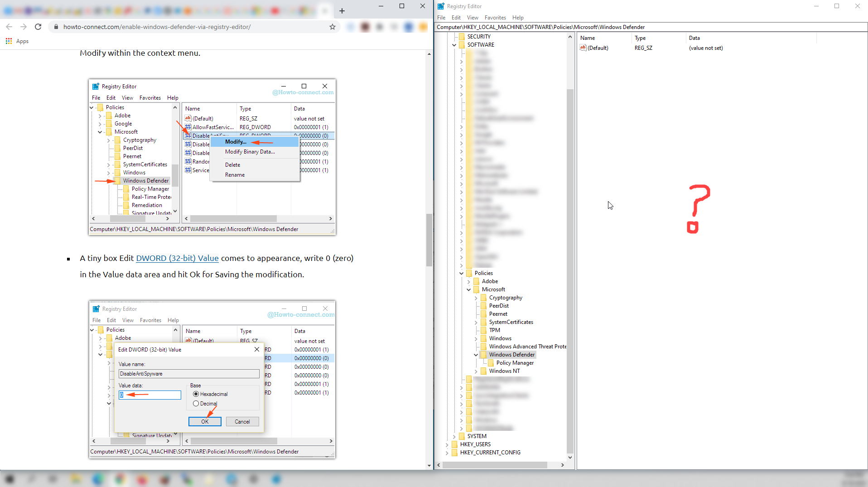
Task: Select the Windows Defender folder icon
Action: coord(483,355)
